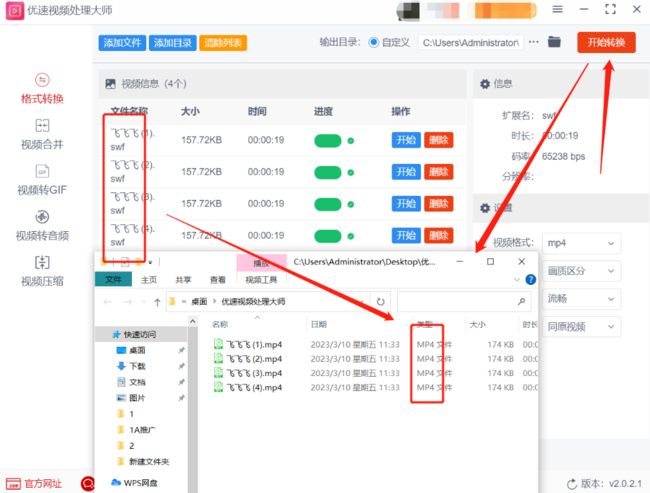The width and height of the screenshot is (650, 493).
Task: Click the Explorer back arrow
Action: click(108, 302)
